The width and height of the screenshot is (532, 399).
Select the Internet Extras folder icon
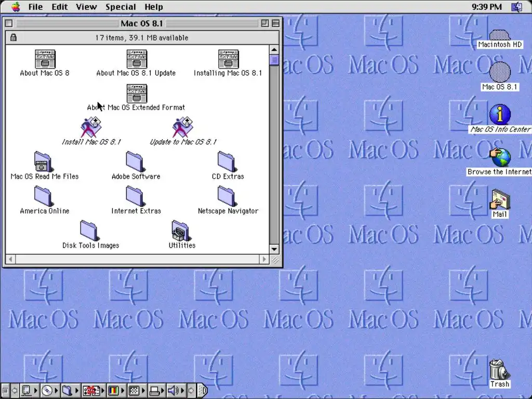click(136, 196)
